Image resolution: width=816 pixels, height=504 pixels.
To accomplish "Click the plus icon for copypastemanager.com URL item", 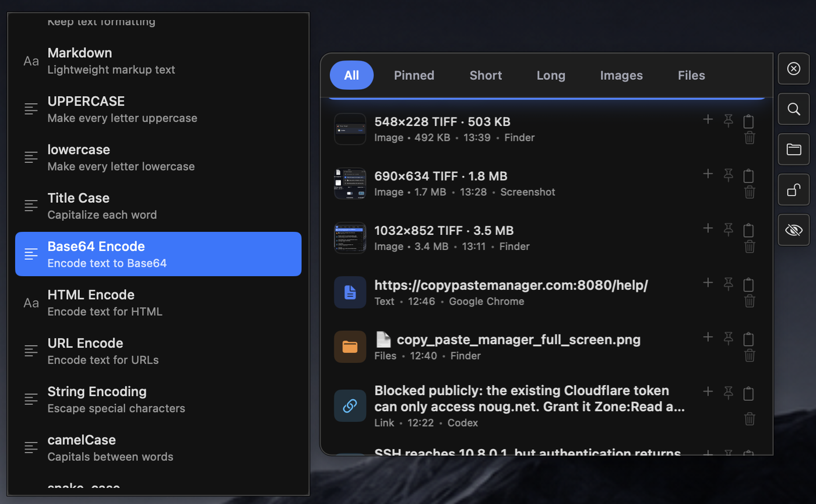I will (x=708, y=283).
